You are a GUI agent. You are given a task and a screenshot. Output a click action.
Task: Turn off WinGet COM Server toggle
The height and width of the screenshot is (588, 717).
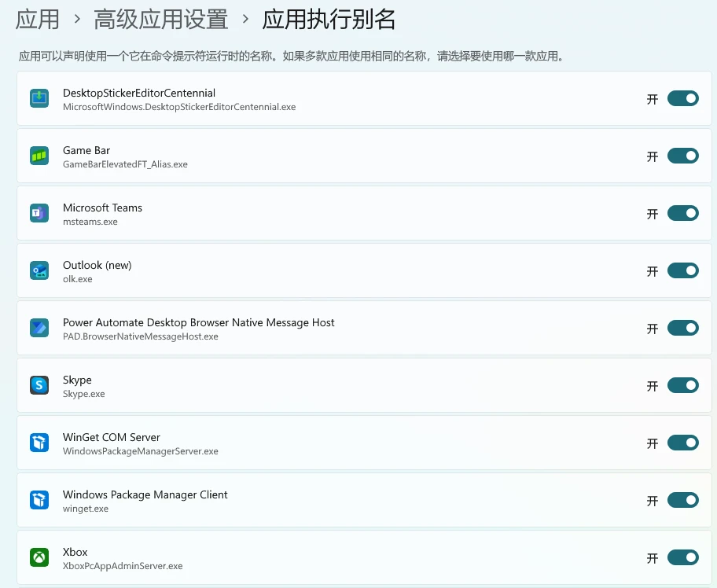(682, 443)
